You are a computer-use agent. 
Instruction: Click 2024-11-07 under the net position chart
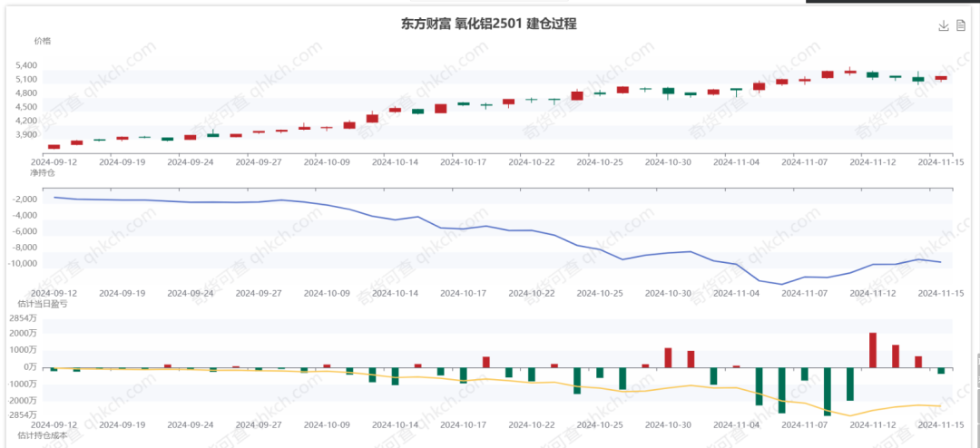click(x=804, y=292)
